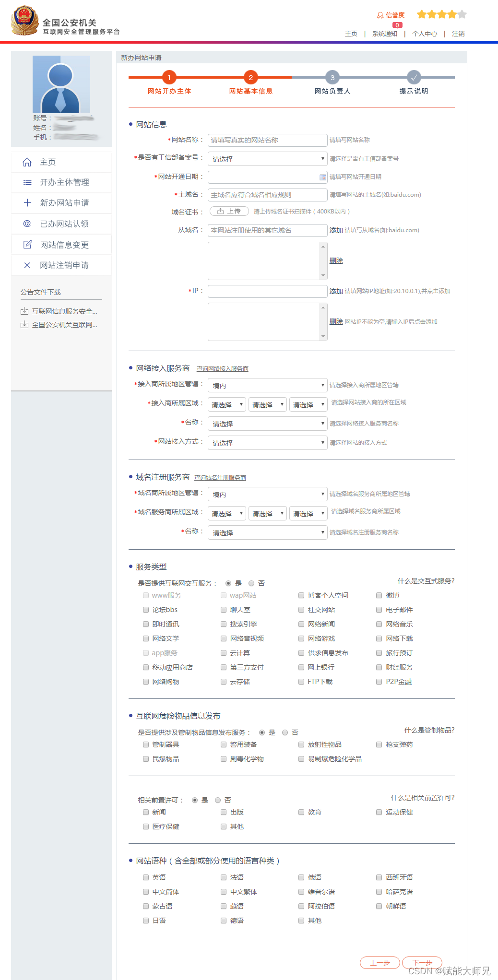Click 添加 link next to 从域名 field
The width and height of the screenshot is (498, 980).
(336, 230)
